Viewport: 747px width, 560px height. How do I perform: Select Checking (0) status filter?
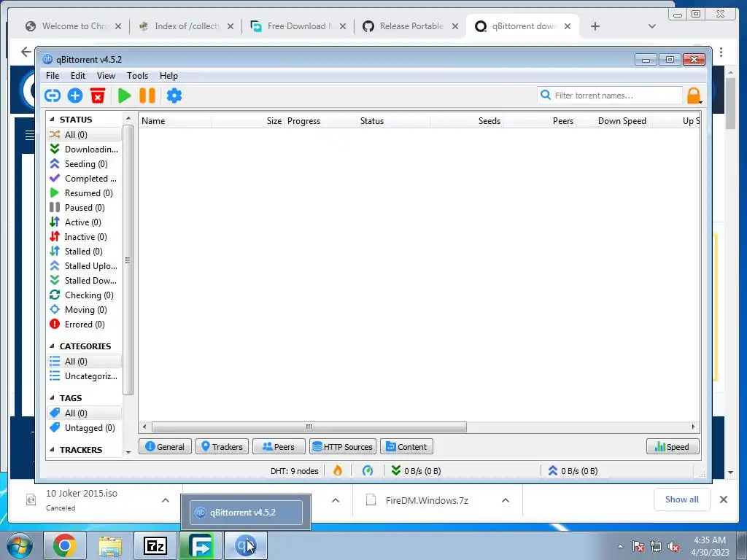(85, 295)
